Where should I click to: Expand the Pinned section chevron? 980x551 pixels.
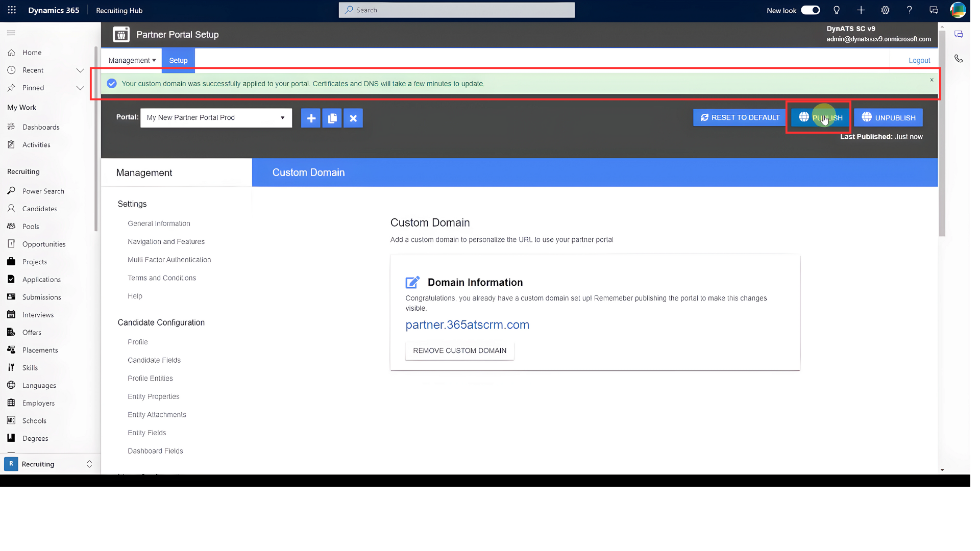click(80, 88)
